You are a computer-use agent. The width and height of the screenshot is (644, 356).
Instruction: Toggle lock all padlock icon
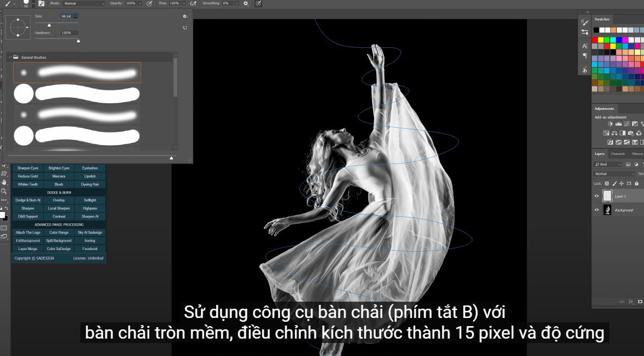click(x=636, y=183)
